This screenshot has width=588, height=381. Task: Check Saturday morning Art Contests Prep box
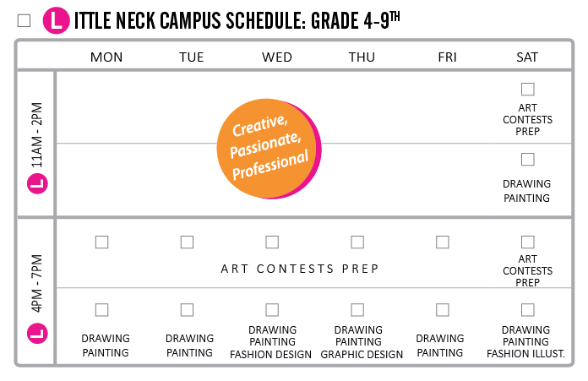pos(528,90)
